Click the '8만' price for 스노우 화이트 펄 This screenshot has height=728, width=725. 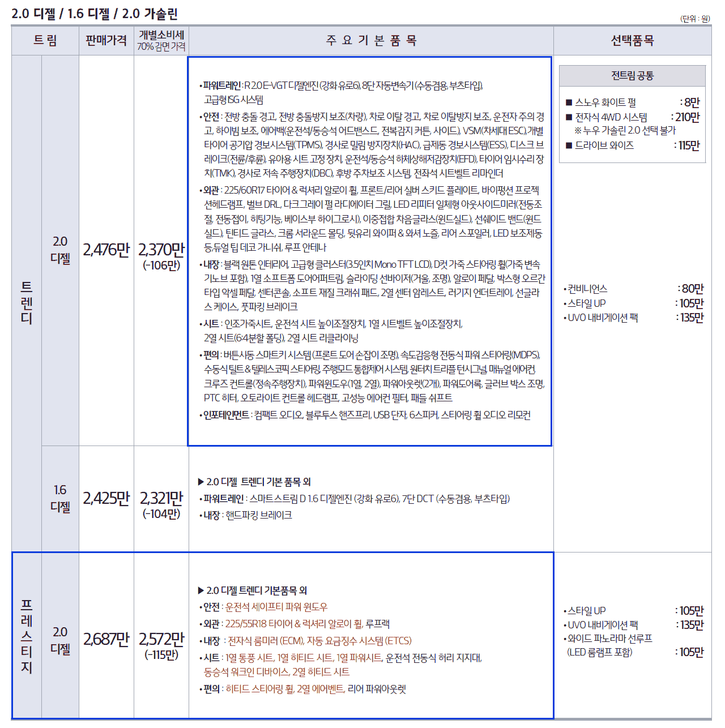(692, 102)
